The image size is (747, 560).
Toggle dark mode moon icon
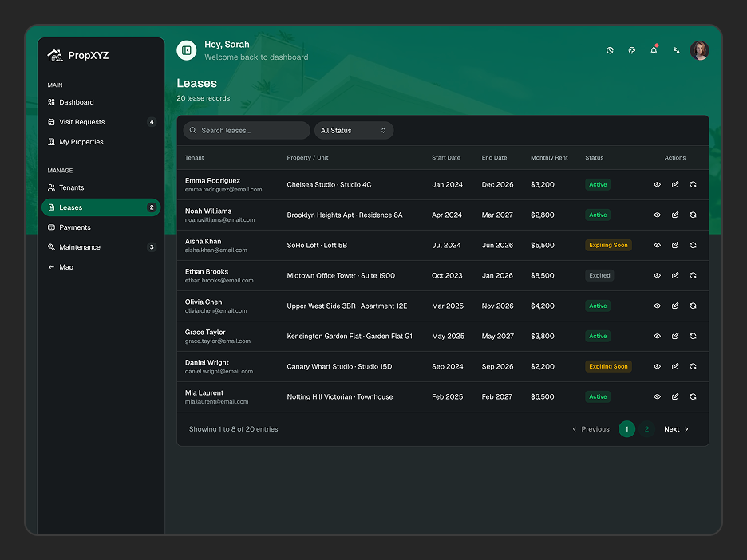[x=610, y=50]
